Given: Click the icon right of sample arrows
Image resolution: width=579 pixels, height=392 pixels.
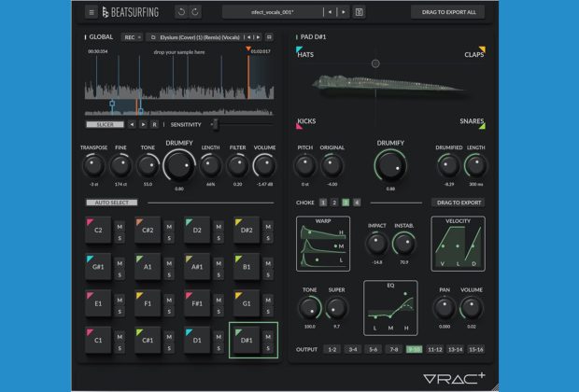Looking at the screenshot, I should point(269,37).
